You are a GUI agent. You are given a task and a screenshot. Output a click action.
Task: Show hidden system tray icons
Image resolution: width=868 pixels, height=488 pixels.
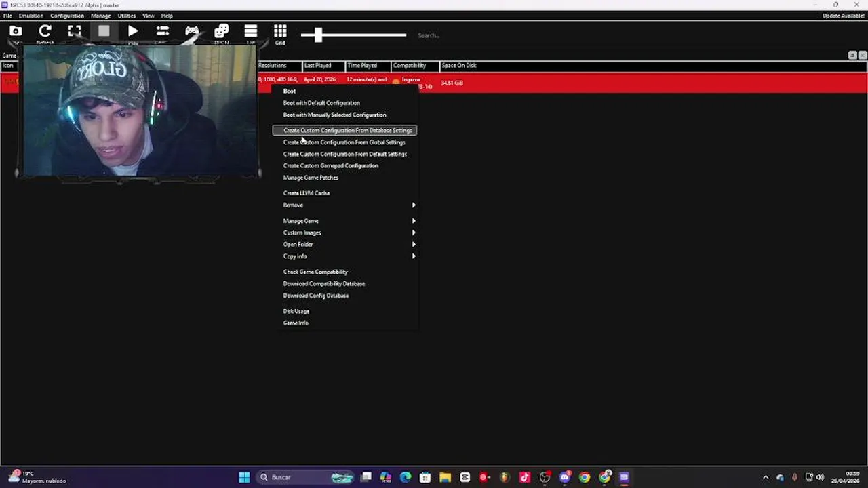tap(766, 477)
